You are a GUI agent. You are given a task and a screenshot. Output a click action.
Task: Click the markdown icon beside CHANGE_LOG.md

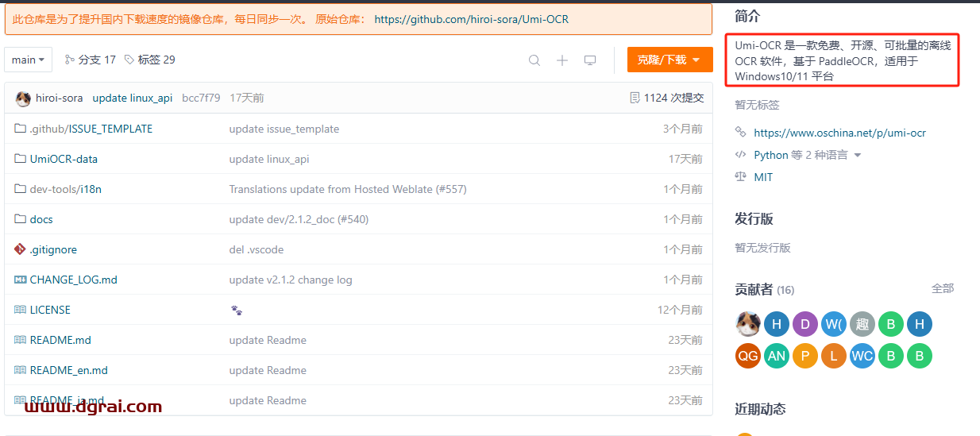20,280
